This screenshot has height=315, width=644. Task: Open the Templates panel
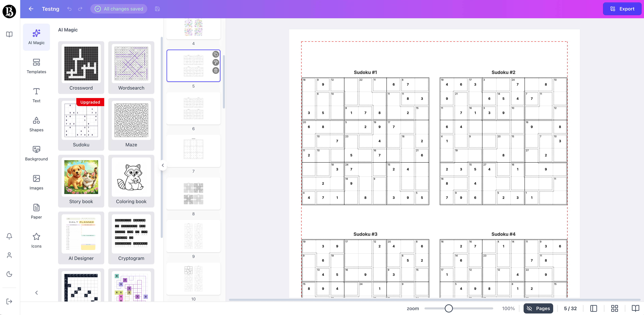point(36,66)
